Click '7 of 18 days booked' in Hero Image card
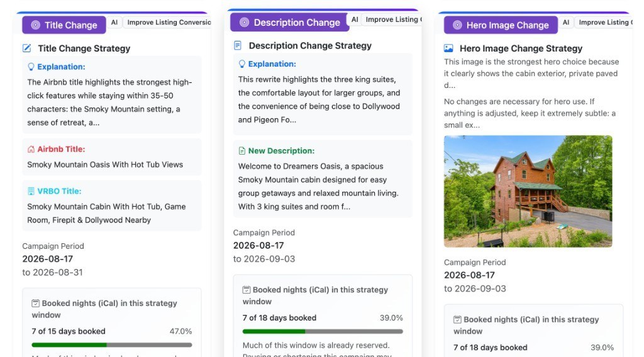This screenshot has width=644, height=357. (x=491, y=347)
